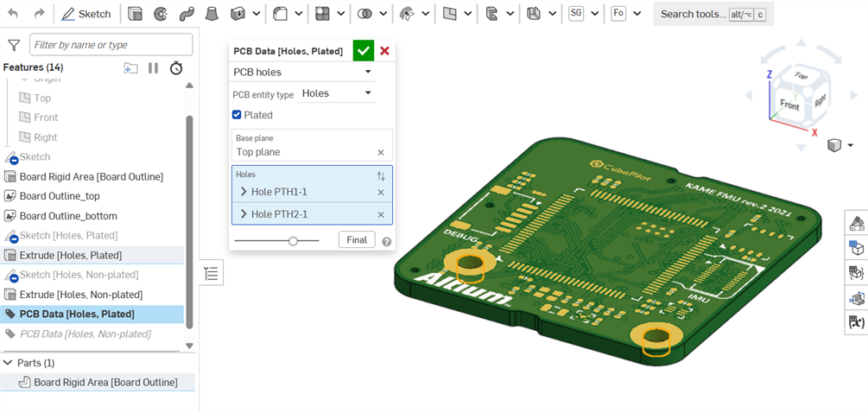This screenshot has width=868, height=413.
Task: Select the Fillet tool
Action: click(281, 14)
